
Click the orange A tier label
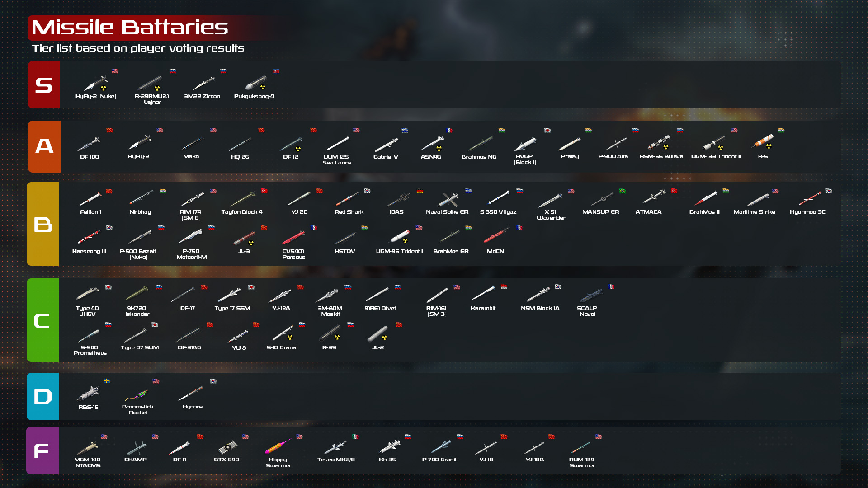click(44, 146)
